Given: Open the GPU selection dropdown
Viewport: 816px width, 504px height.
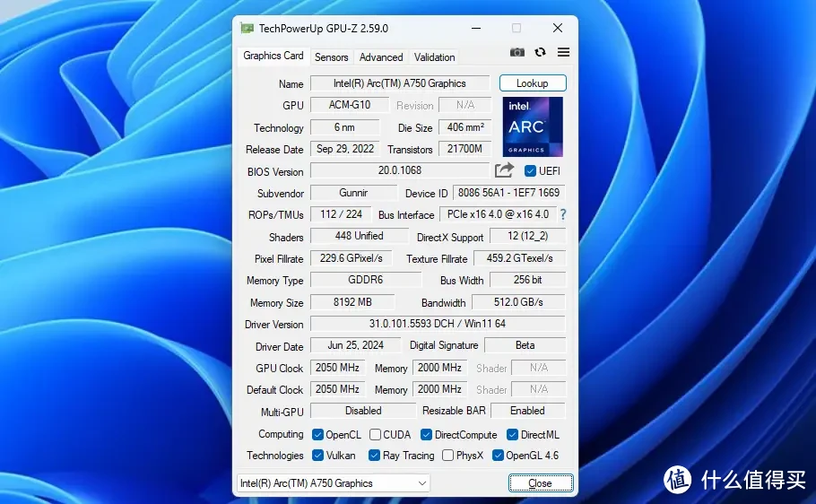Looking at the screenshot, I should point(333,483).
